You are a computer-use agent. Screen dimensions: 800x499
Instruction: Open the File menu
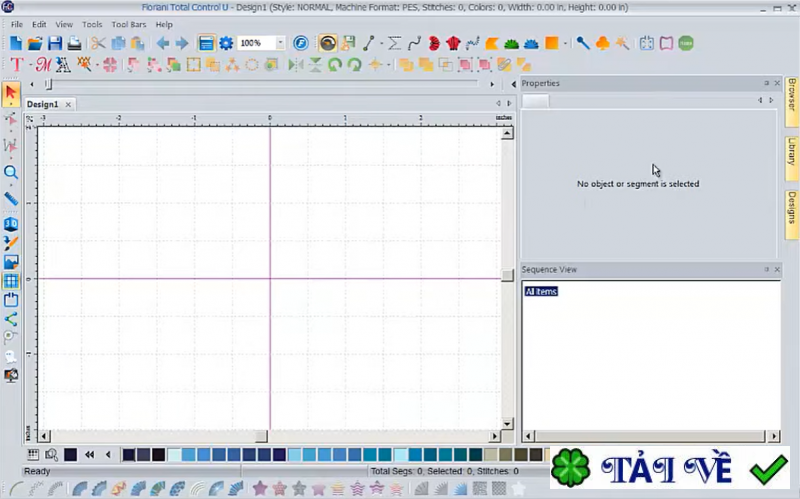[16, 24]
